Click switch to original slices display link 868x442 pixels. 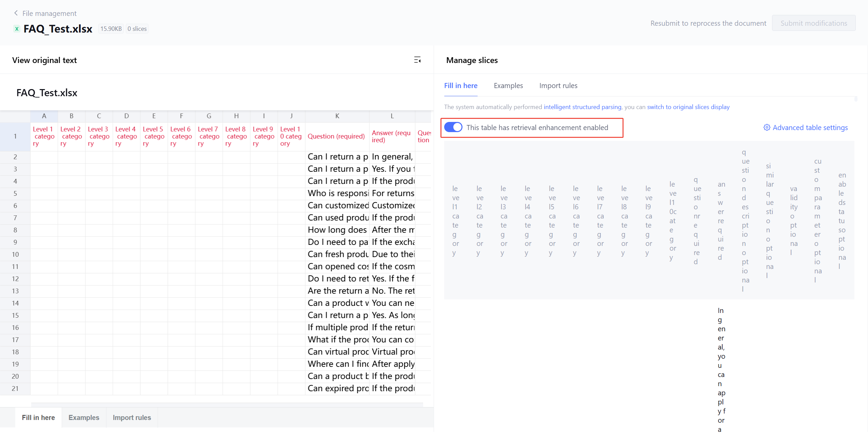point(688,107)
